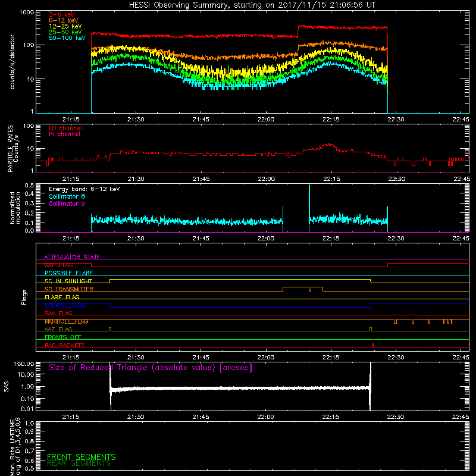Click the 'Energy band: 6-12 keV' caption
This screenshot has width=476, height=476.
click(84, 189)
